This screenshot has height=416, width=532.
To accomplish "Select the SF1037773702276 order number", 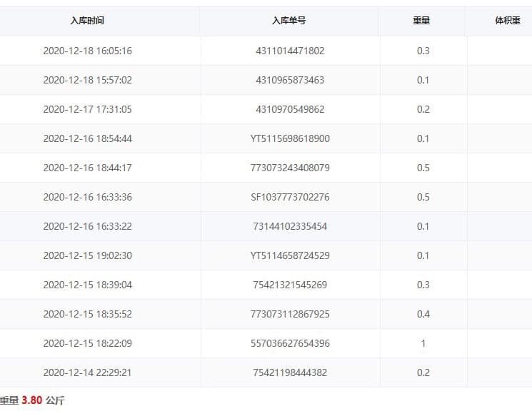I will (x=290, y=197).
